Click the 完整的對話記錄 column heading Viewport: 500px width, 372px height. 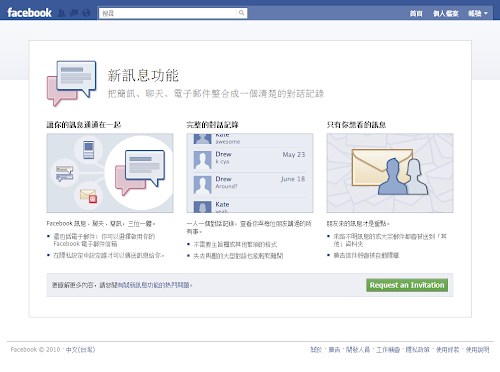[212, 125]
